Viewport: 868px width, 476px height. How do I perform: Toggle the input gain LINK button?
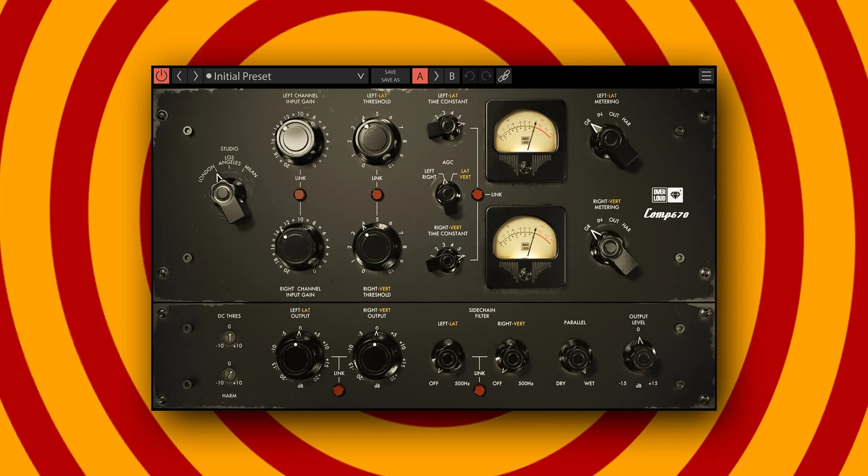pyautogui.click(x=299, y=195)
